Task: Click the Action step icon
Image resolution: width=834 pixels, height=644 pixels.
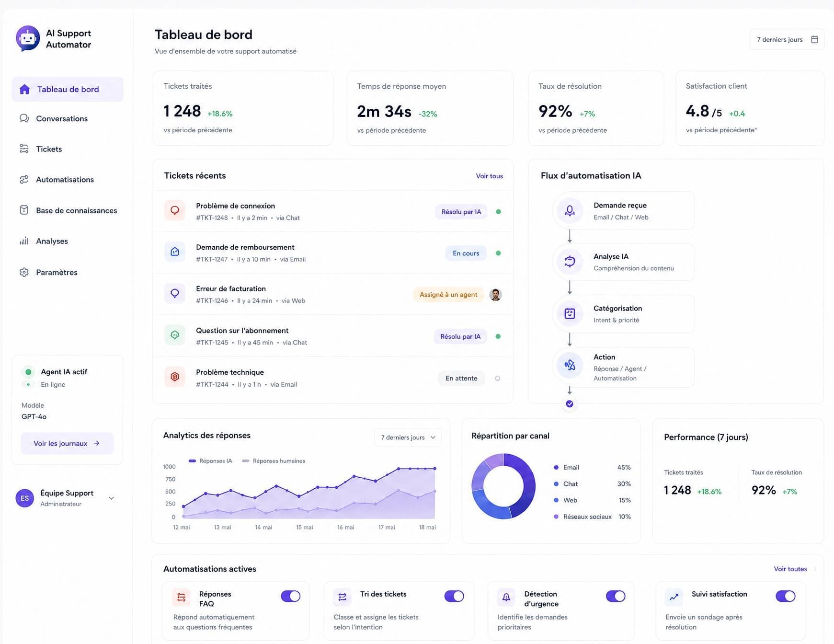Action: click(570, 365)
